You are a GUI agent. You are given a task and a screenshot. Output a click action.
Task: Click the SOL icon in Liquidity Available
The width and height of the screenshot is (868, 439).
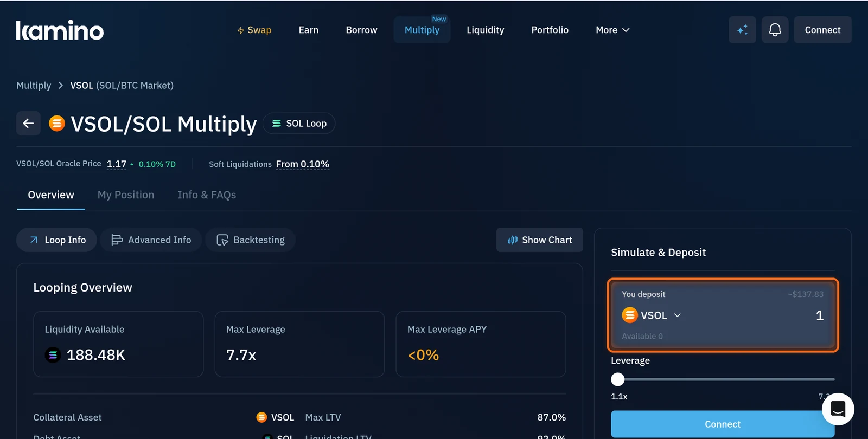[x=53, y=355]
